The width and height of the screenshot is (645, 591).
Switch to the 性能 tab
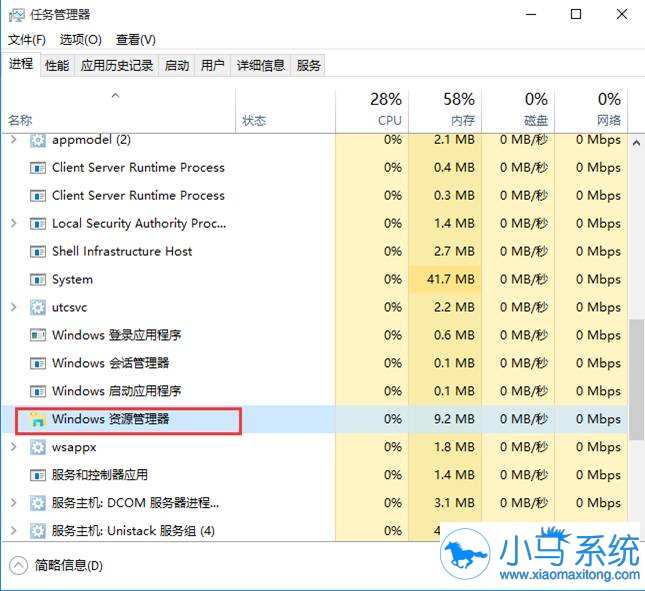[57, 65]
